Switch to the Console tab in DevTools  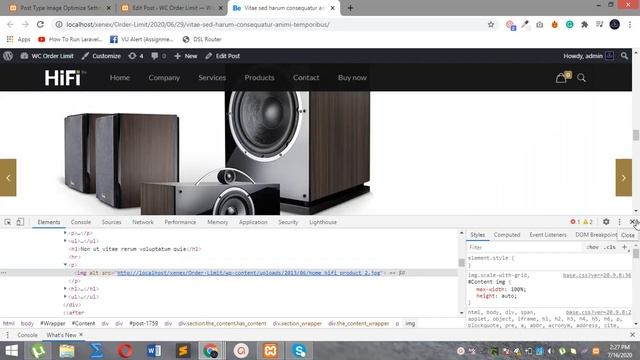pos(81,222)
